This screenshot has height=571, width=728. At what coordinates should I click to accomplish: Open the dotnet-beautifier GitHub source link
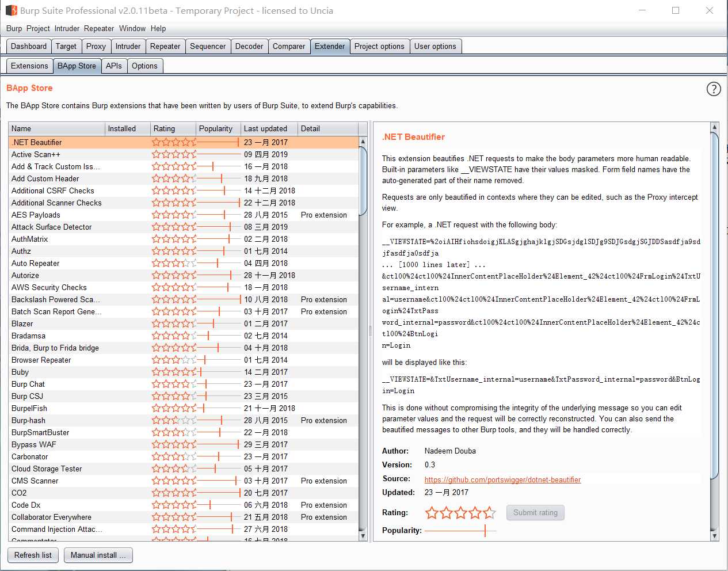click(502, 479)
